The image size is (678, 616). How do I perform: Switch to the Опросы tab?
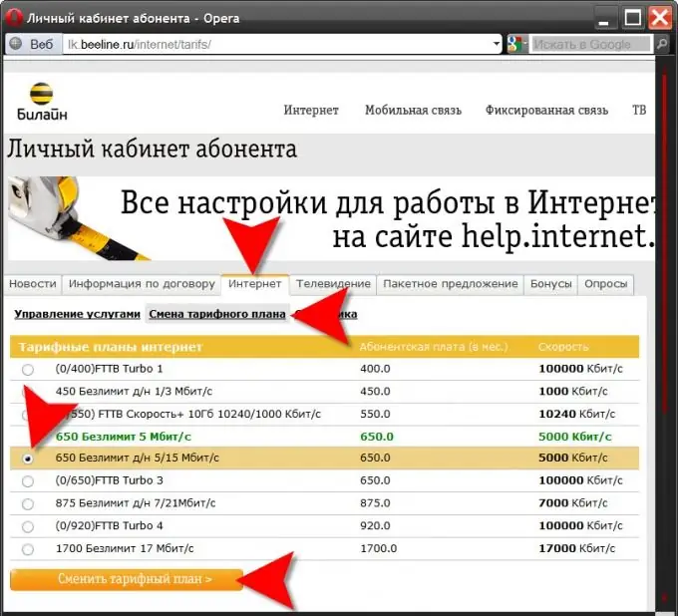tap(606, 284)
